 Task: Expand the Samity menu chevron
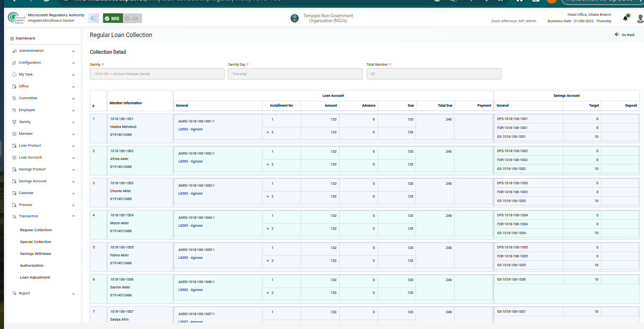pyautogui.click(x=74, y=122)
